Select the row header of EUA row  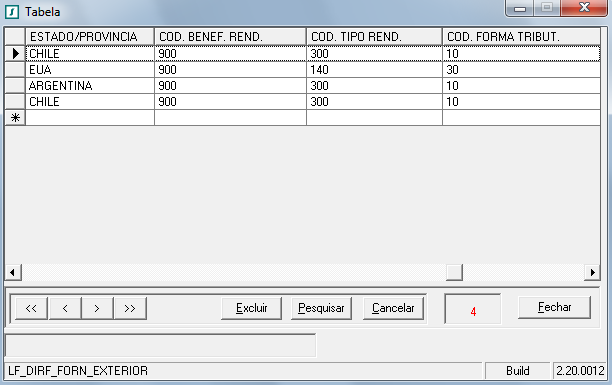point(15,70)
